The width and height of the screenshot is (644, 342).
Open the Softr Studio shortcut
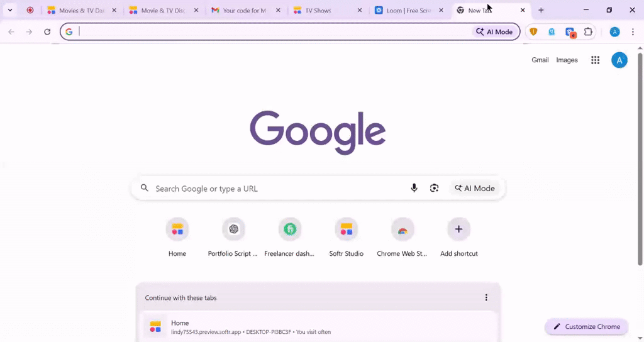point(347,237)
